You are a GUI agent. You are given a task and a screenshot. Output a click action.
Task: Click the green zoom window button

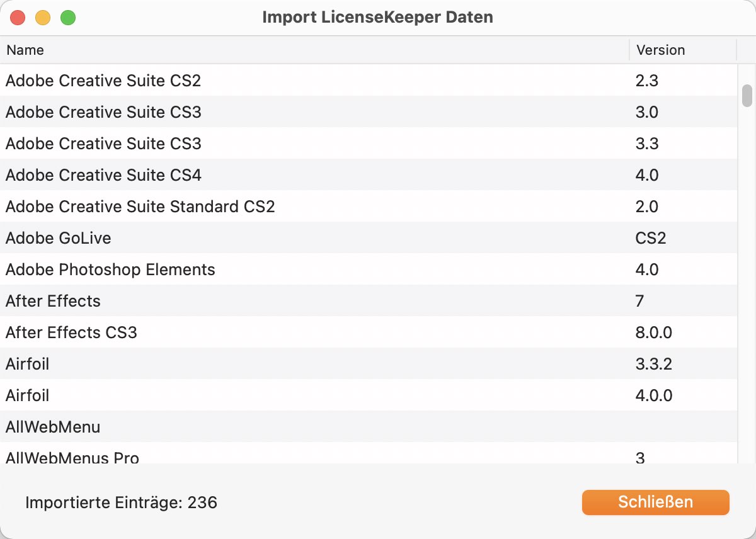68,18
